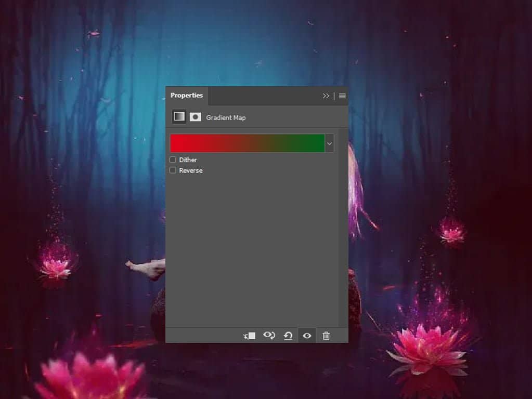The width and height of the screenshot is (532, 399).
Task: Enable the Dither checkbox
Action: pyautogui.click(x=173, y=159)
